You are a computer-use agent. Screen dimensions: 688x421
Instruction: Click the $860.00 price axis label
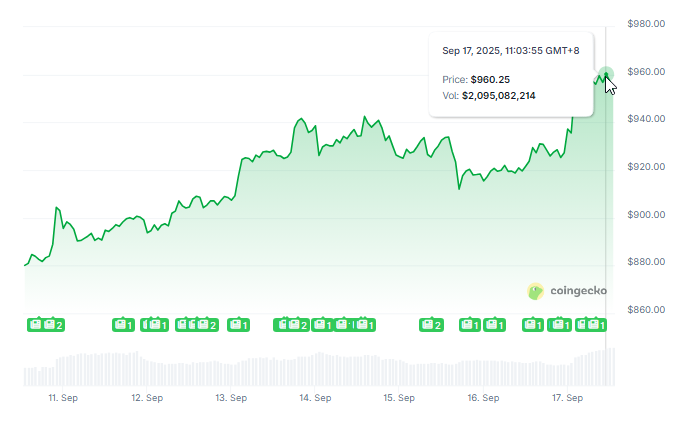pos(646,310)
